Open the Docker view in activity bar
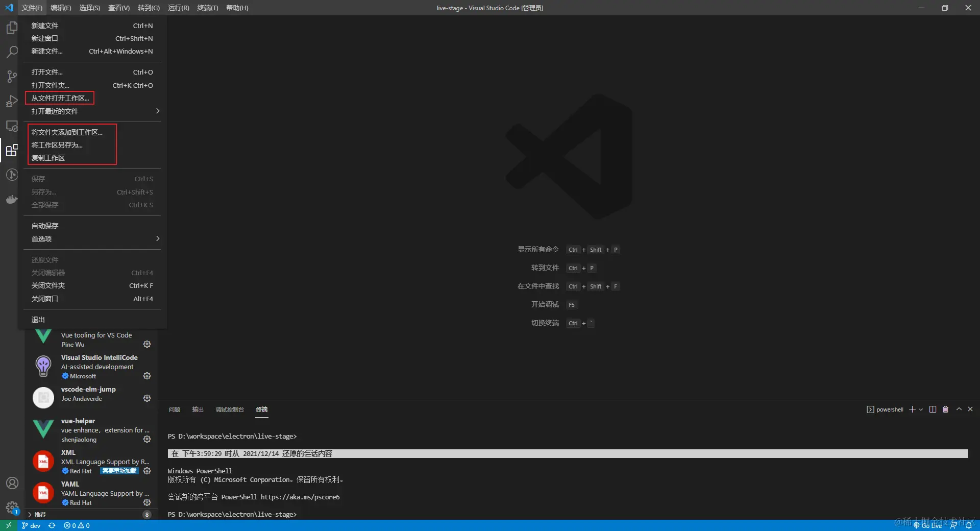 tap(12, 200)
